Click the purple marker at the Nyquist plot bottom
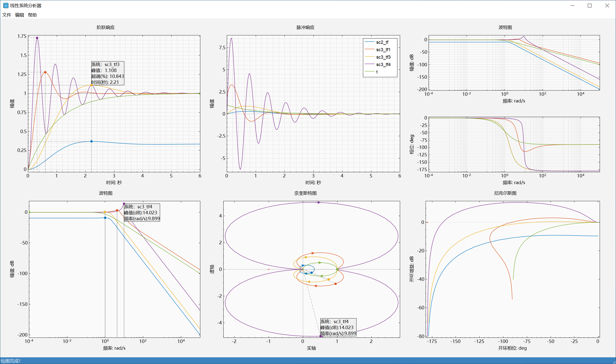Screen dimensions: 616x364 (x=320, y=336)
